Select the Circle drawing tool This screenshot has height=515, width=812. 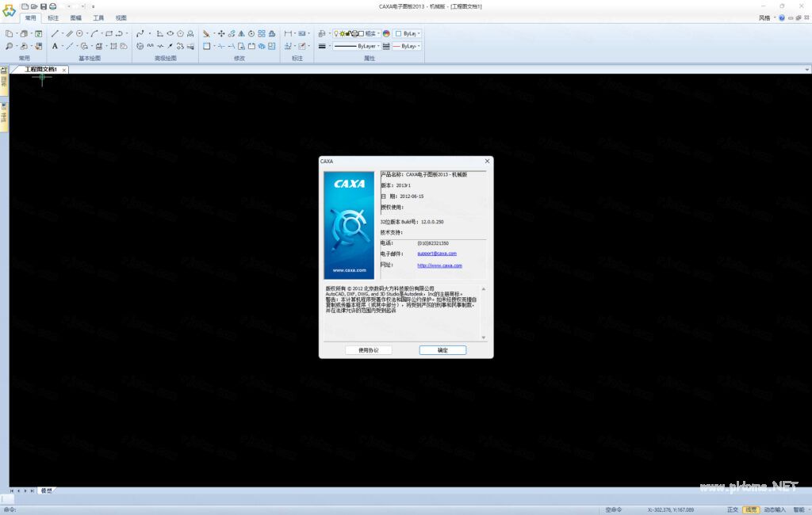click(81, 34)
